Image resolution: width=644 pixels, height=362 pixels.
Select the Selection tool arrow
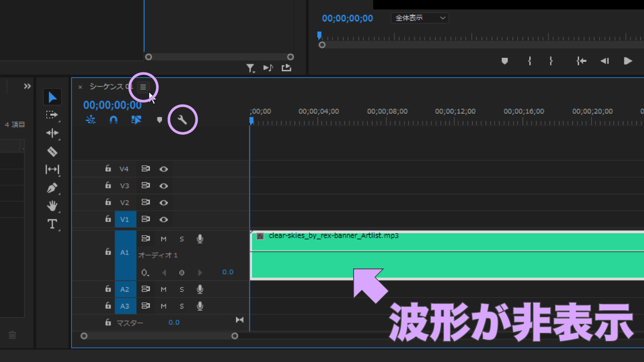pos(52,97)
